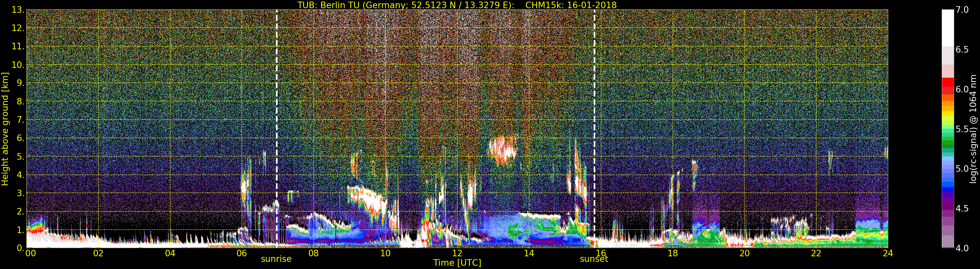
Task: Click the colorbar value '4.5'
Action: [962, 208]
